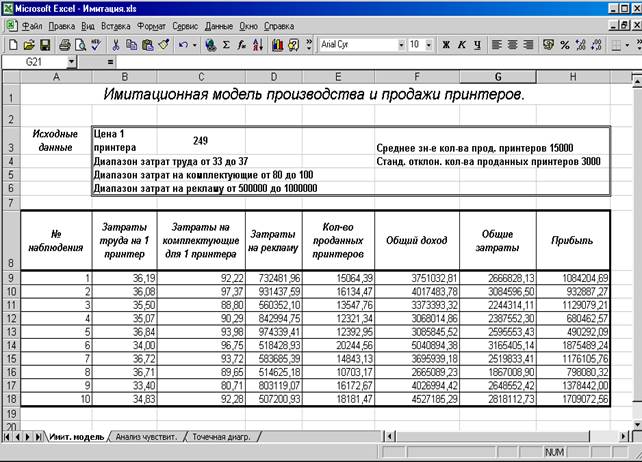This screenshot has width=642, height=462.
Task: Open the Name Box dropdown arrow
Action: (x=71, y=62)
